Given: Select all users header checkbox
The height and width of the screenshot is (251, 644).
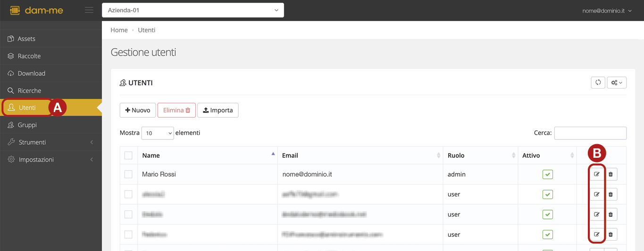Looking at the screenshot, I should pos(128,155).
